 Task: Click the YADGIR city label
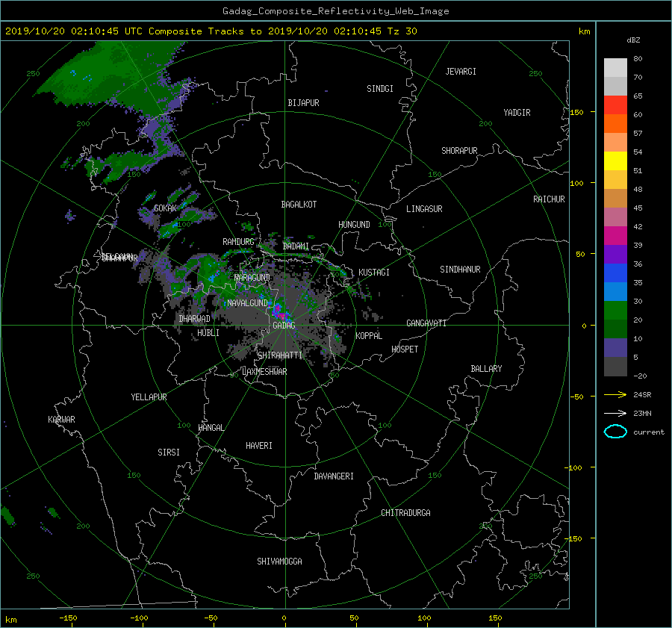pos(517,113)
